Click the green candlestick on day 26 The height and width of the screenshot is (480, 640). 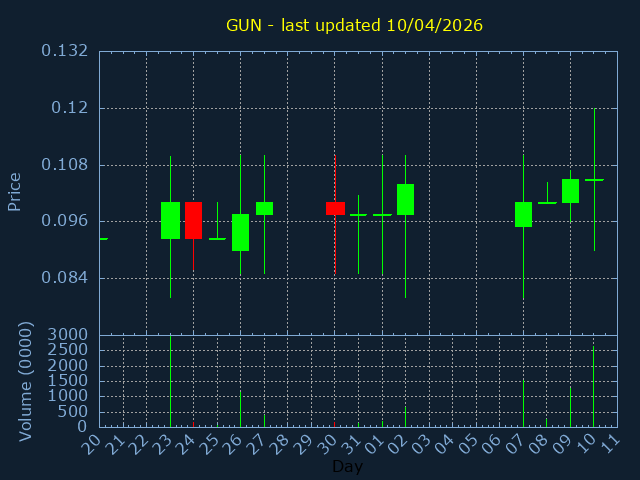coord(240,232)
